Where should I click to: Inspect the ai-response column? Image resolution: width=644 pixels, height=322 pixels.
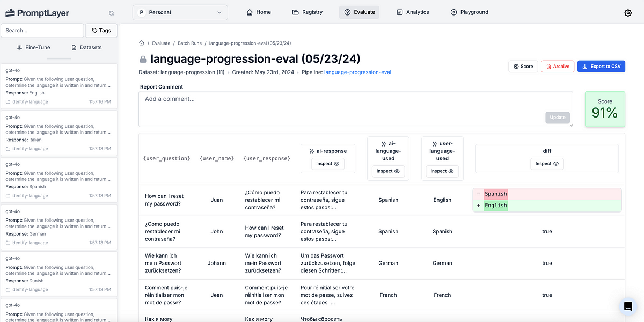327,164
